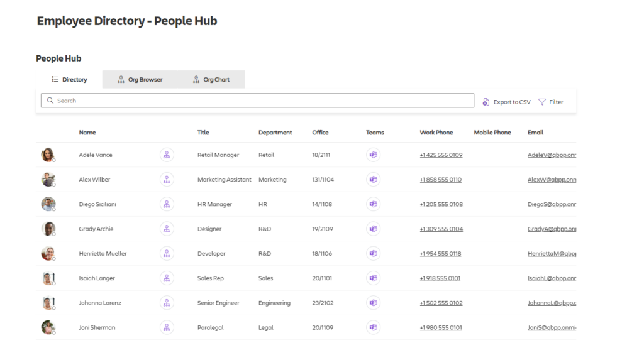Call Henrietta Mueller at +1 954 555 0118
This screenshot has width=644, height=343.
coord(440,253)
